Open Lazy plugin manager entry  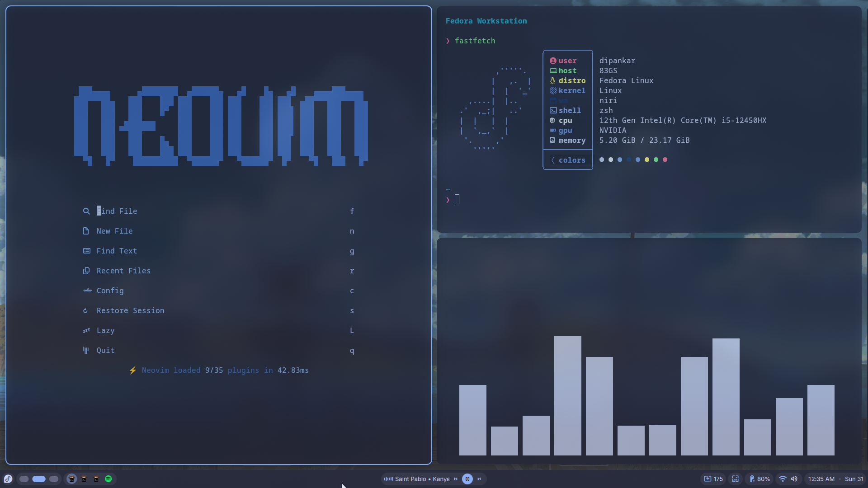point(218,330)
